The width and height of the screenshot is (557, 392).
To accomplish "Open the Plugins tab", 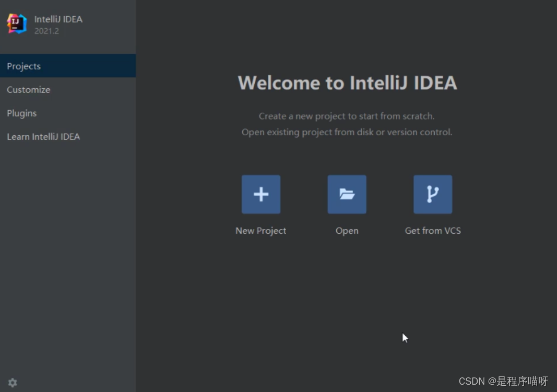I will click(68, 113).
